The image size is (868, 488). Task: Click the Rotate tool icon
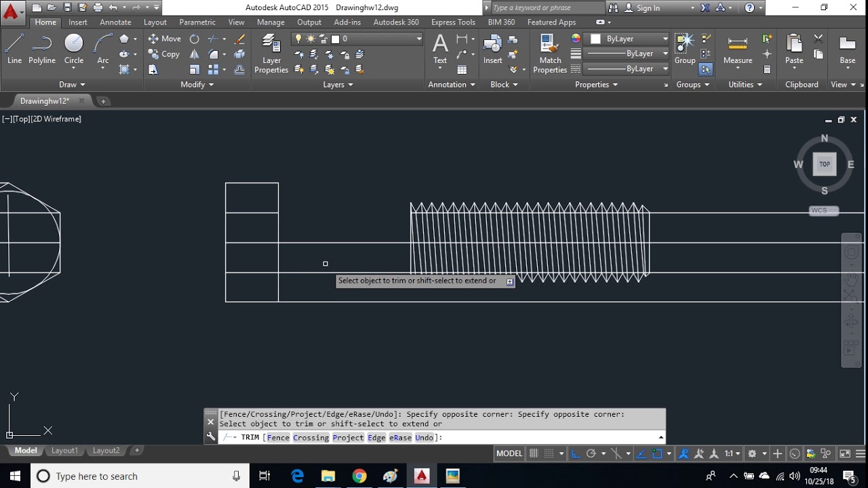pyautogui.click(x=195, y=39)
